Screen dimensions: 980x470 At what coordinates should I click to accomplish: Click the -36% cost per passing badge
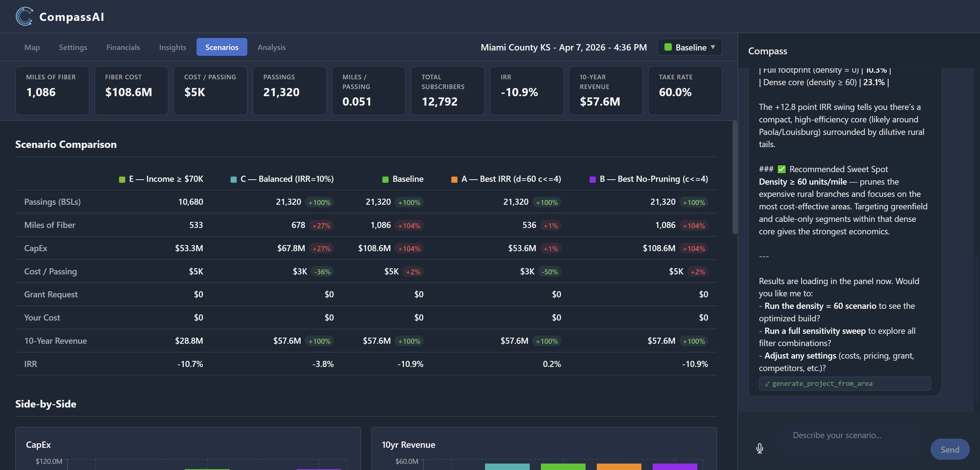[322, 272]
